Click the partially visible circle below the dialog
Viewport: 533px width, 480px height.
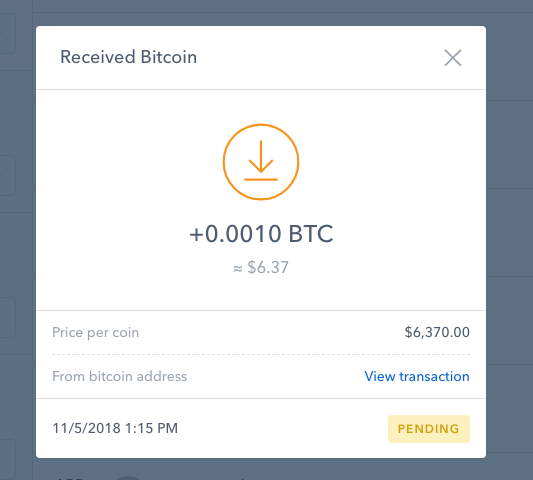128,478
